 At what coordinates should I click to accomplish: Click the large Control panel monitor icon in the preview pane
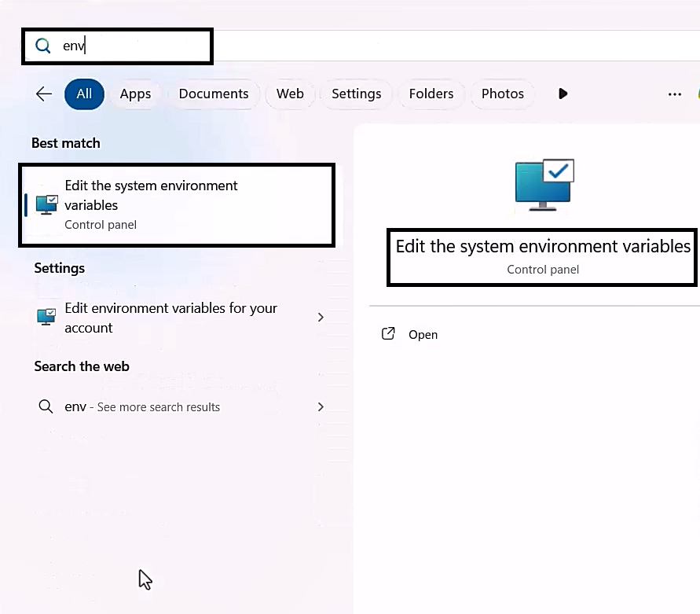pos(544,184)
